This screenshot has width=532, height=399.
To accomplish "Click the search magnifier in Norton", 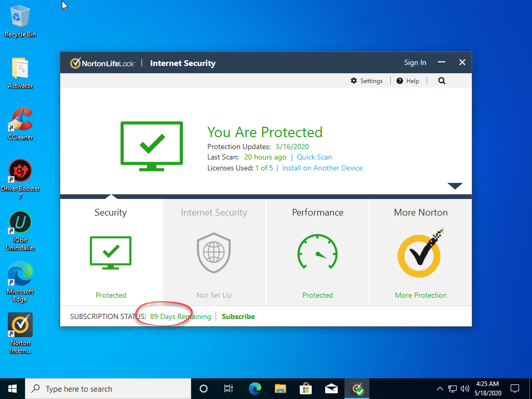I will [442, 81].
